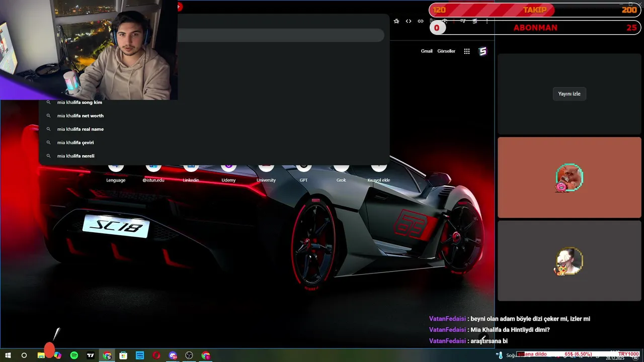Bookmark this page with the star icon

tap(396, 21)
